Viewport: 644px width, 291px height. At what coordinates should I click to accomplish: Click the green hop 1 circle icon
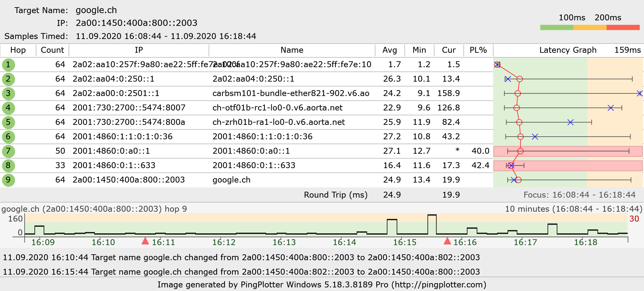pyautogui.click(x=8, y=65)
